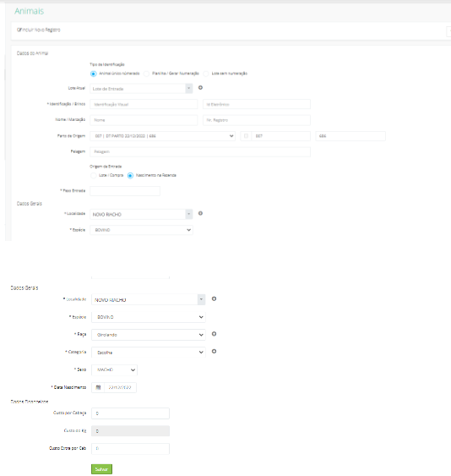Image resolution: width=451 pixels, height=476 pixels.
Task: Click the Custo por Cabeça field
Action: (130, 413)
